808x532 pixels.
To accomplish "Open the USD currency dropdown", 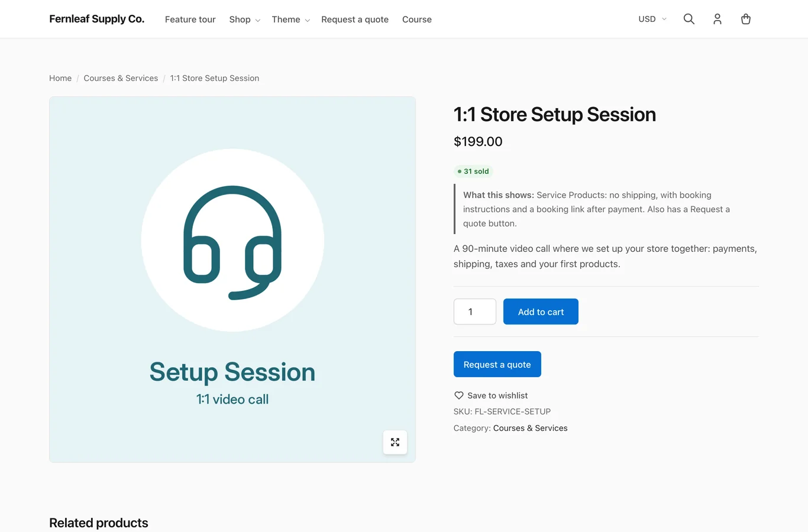I will tap(652, 19).
